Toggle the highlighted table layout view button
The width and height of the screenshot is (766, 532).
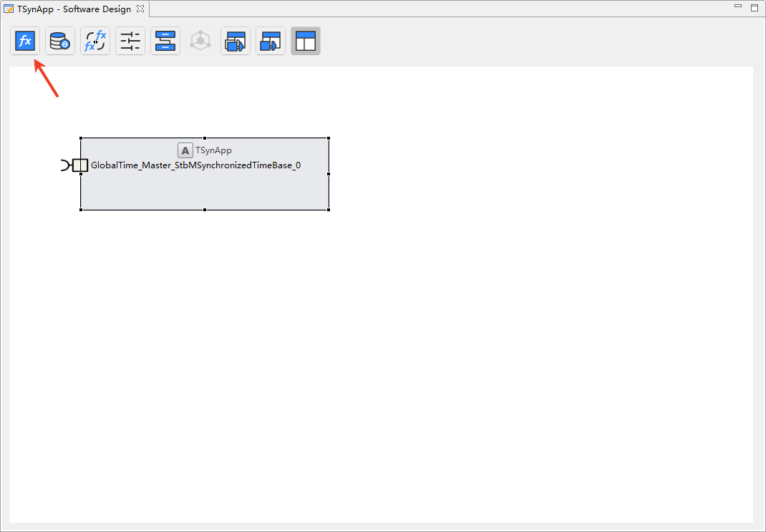point(306,42)
